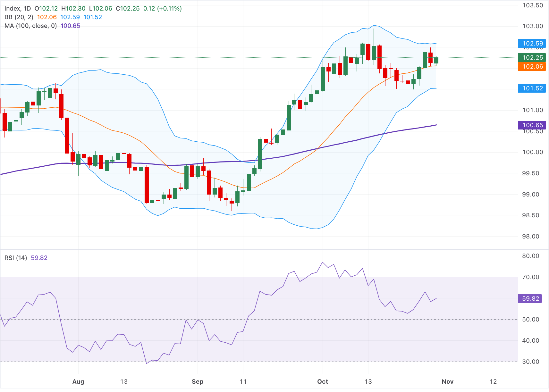Screen dimensions: 549x392
Task: Click the 59.82 RSI value tag
Action: click(x=530, y=298)
